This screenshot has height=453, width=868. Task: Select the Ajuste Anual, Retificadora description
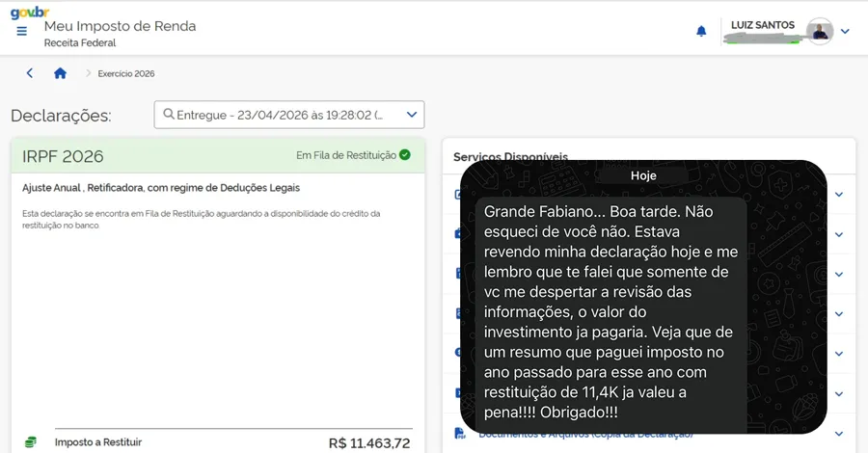161,188
